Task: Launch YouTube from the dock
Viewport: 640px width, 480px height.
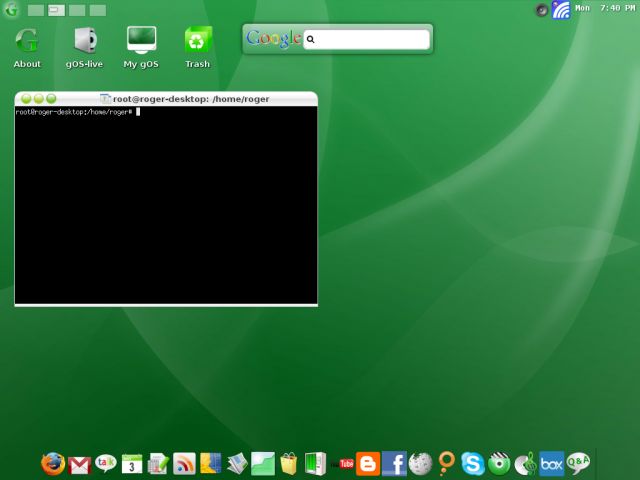Action: (x=346, y=464)
